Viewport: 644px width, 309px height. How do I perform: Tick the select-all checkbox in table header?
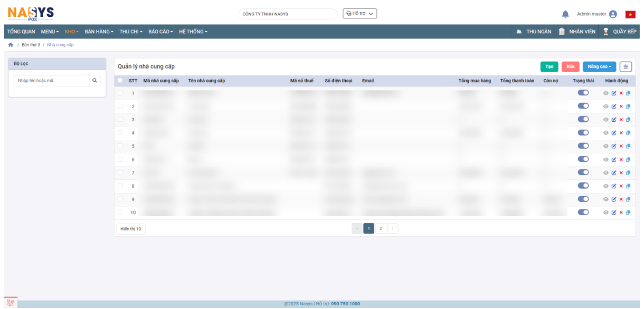[120, 81]
